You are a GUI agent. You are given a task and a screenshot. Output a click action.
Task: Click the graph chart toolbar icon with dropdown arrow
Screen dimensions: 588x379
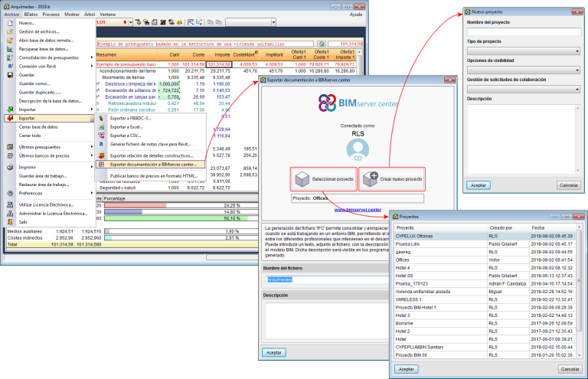click(199, 22)
